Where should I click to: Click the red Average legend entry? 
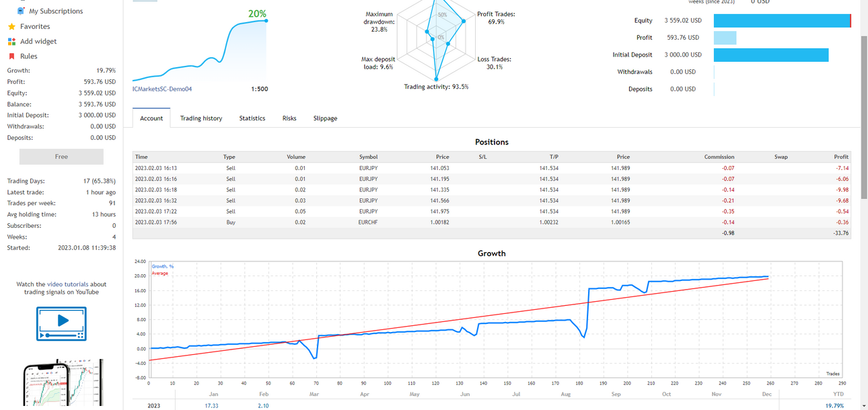pyautogui.click(x=159, y=274)
